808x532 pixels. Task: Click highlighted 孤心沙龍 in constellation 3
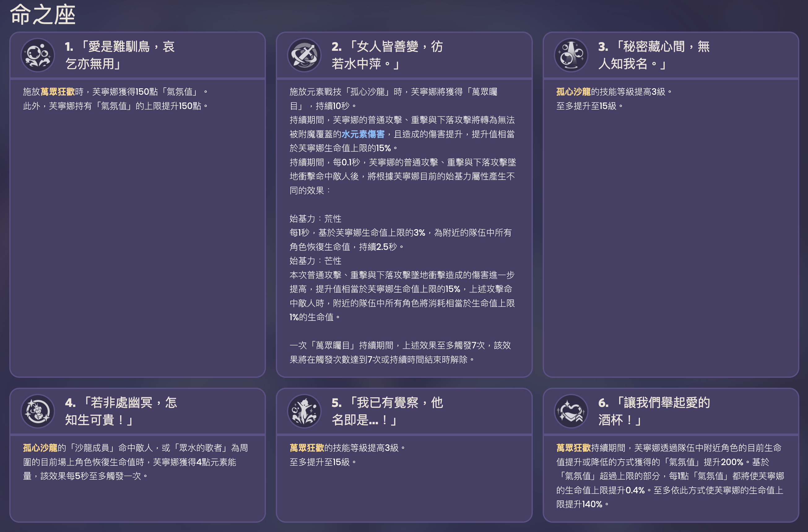(573, 92)
